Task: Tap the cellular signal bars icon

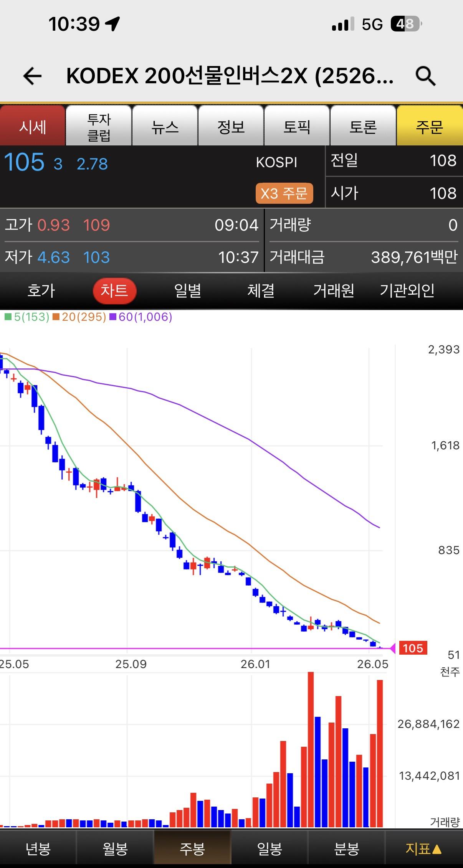Action: 343,24
